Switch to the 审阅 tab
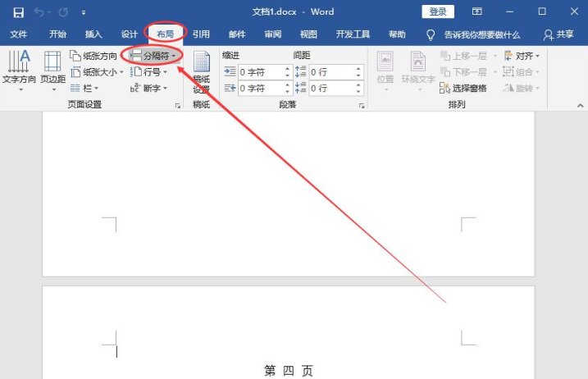The width and height of the screenshot is (588, 379). pyautogui.click(x=272, y=34)
